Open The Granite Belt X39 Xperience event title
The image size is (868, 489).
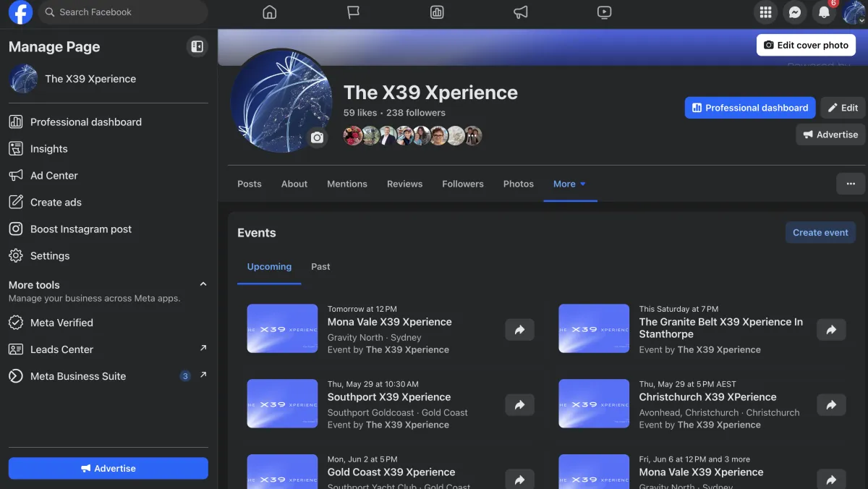point(721,328)
